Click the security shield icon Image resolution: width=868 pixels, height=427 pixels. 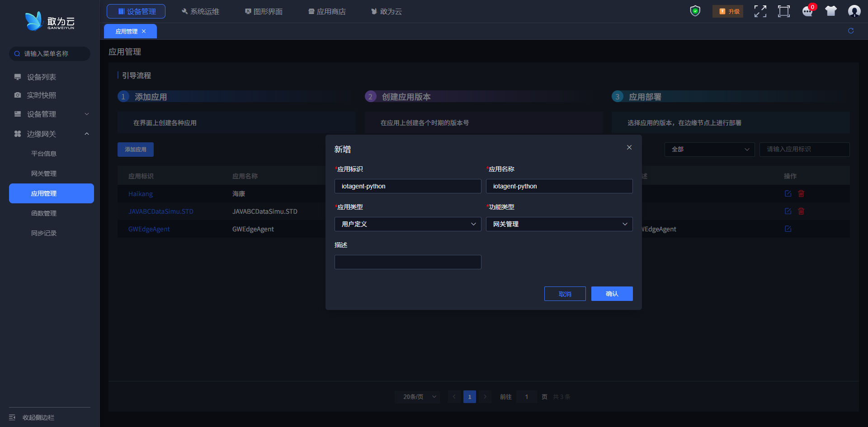[x=695, y=11]
